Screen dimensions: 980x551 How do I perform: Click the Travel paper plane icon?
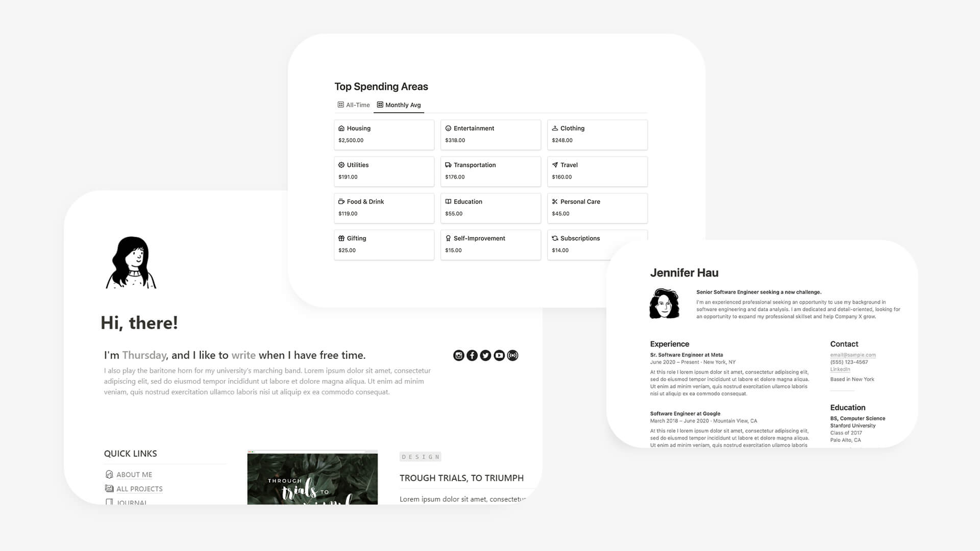[x=555, y=165]
